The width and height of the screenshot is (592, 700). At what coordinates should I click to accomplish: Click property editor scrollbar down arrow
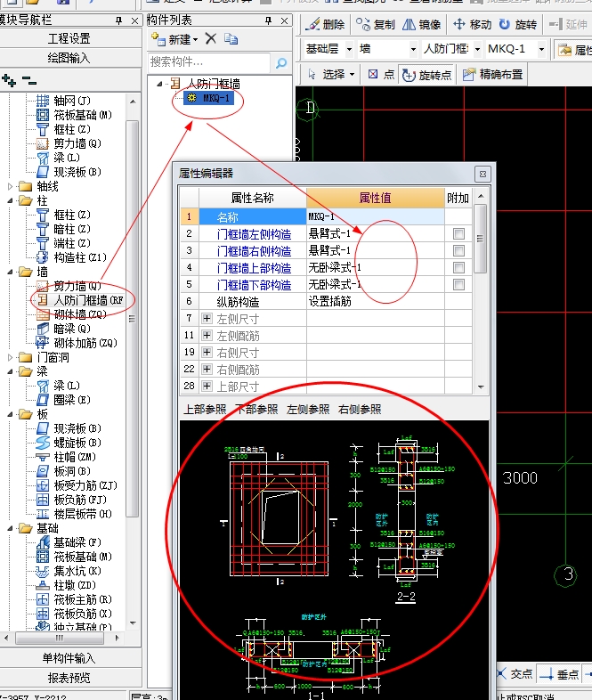coord(481,387)
